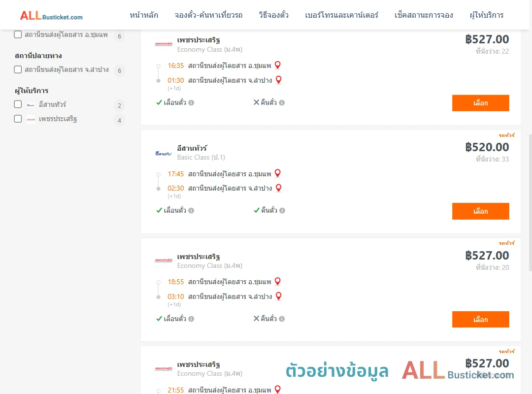The image size is (532, 394).
Task: Show reschedule info icon on 18:55 trip
Action: coord(191,319)
